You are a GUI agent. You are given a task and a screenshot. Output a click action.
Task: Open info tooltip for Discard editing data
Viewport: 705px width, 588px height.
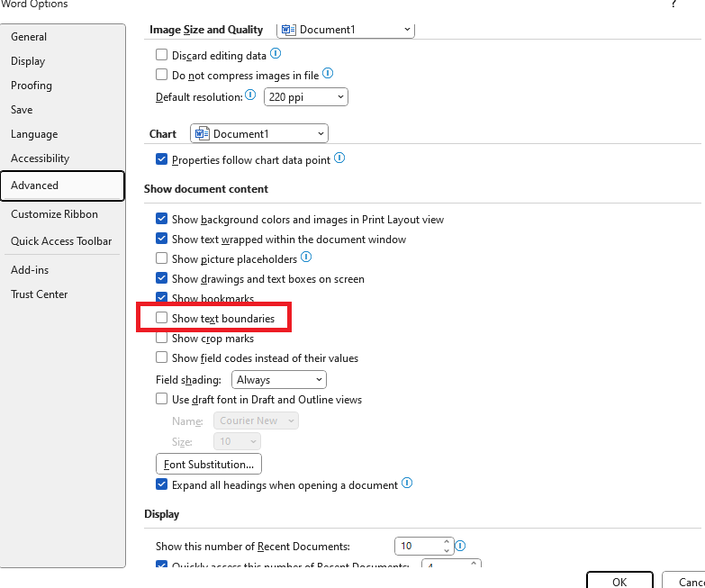(x=276, y=54)
